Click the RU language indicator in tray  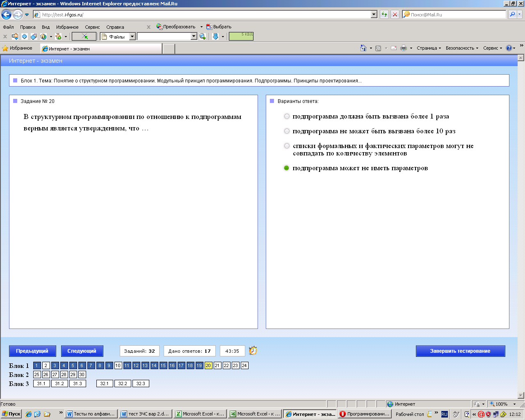[x=445, y=414]
